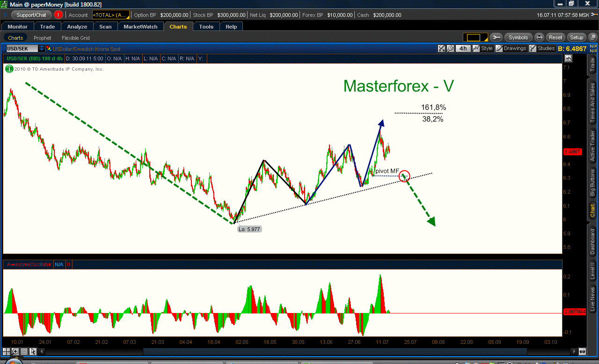Viewport: 599px width, 364px height.
Task: Open the Prophet sub-tab
Action: (43, 38)
